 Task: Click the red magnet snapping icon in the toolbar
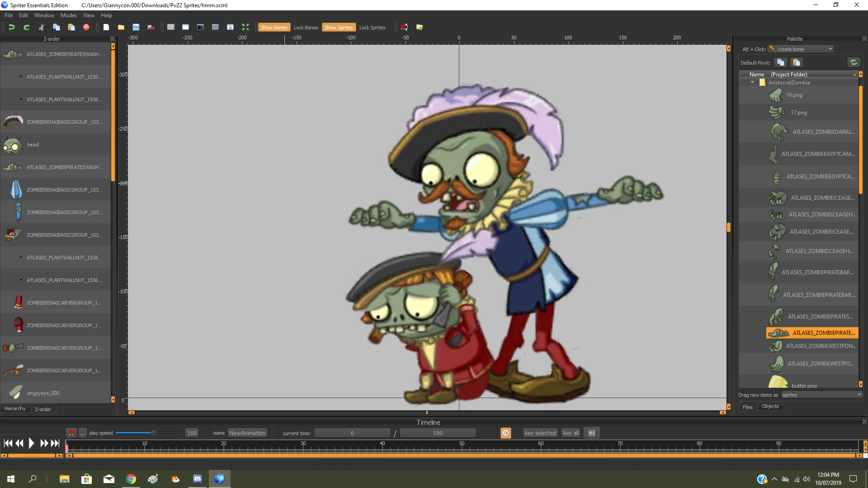click(405, 27)
